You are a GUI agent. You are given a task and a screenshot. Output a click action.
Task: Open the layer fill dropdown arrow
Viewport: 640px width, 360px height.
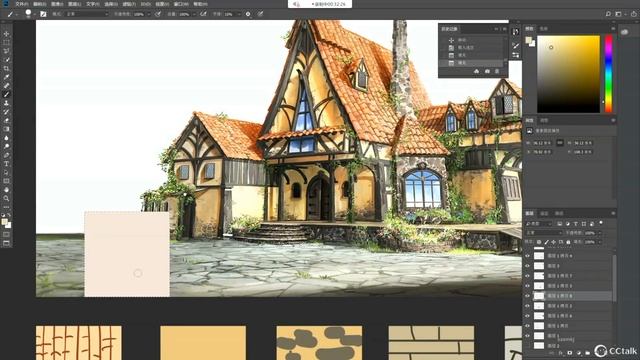pyautogui.click(x=600, y=242)
